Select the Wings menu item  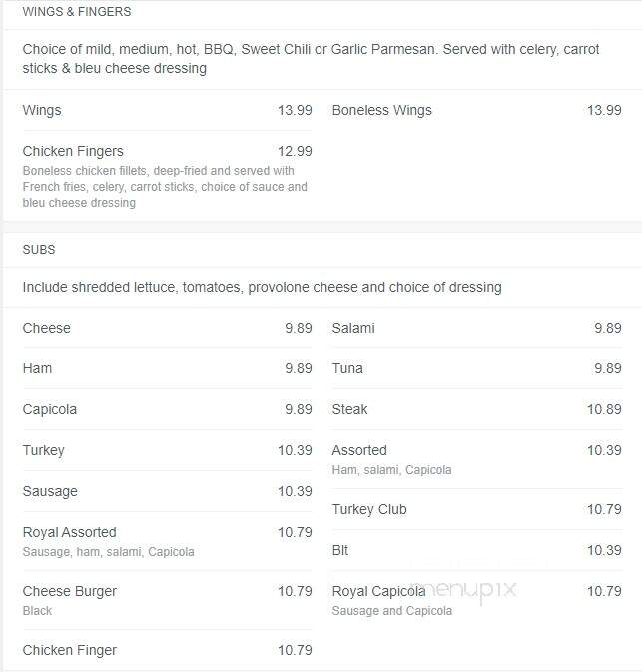click(x=167, y=110)
